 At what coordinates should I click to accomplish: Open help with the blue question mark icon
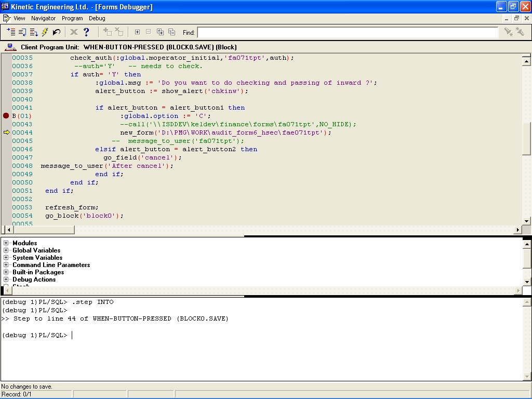(86, 32)
